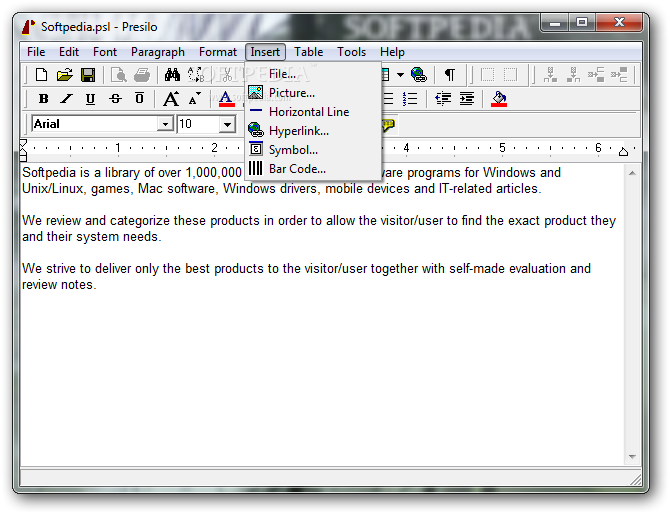670x514 pixels.
Task: Click the word 'Unix/Linux' in the document
Action: pyautogui.click(x=52, y=188)
